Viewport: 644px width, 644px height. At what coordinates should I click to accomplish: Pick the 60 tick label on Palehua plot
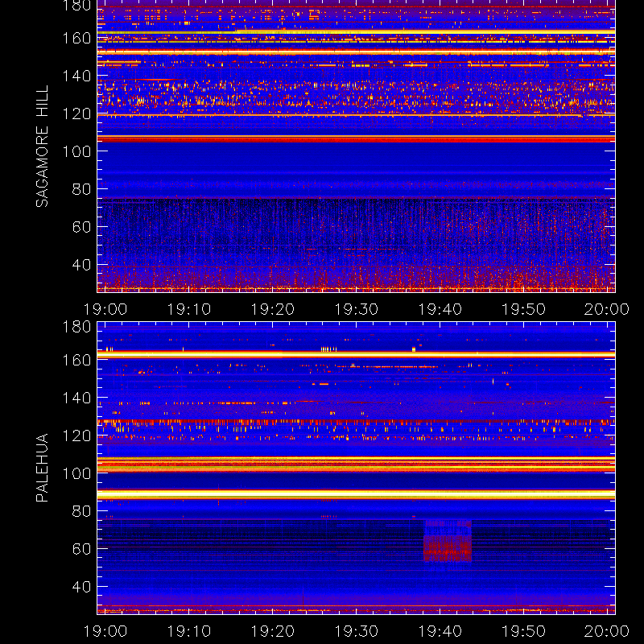pyautogui.click(x=81, y=549)
